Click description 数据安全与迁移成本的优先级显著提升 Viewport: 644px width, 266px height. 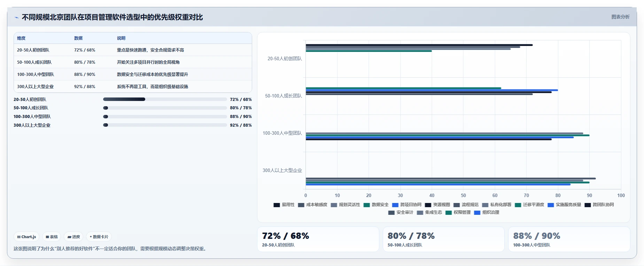pos(153,75)
